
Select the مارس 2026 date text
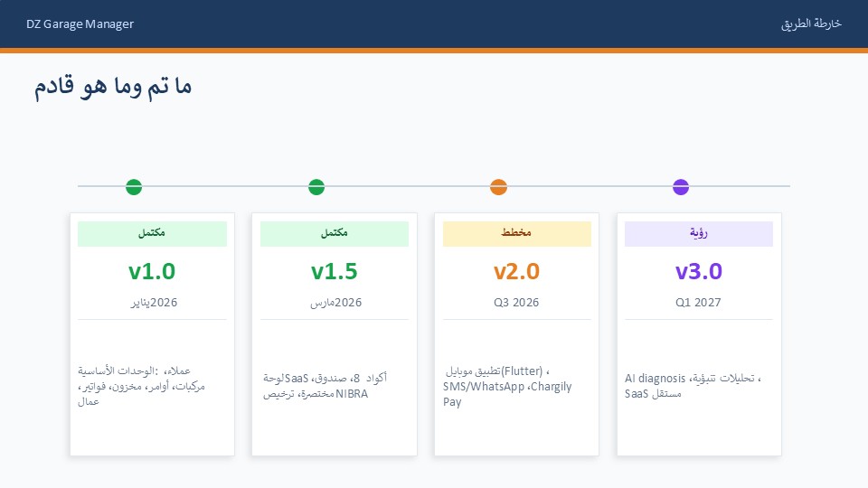click(x=335, y=303)
